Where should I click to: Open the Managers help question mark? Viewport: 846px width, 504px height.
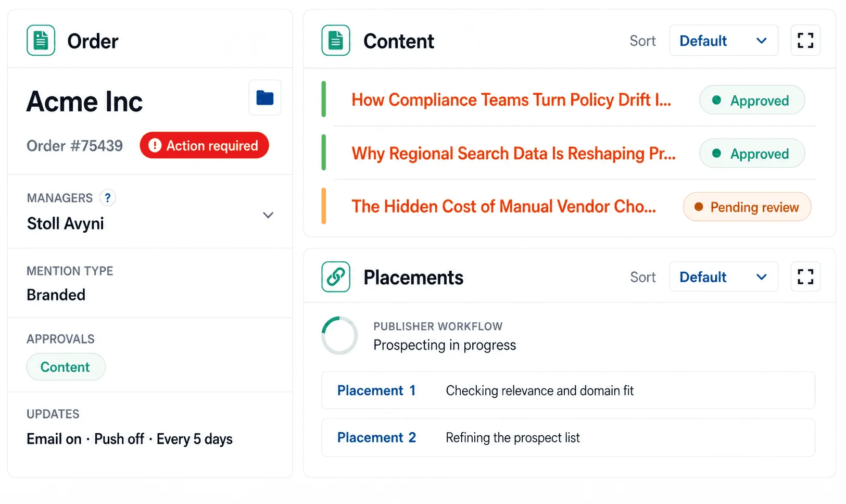pyautogui.click(x=108, y=198)
